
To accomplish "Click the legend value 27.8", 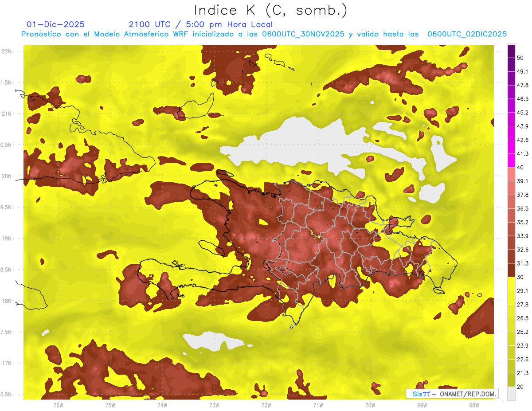I will pyautogui.click(x=522, y=305).
